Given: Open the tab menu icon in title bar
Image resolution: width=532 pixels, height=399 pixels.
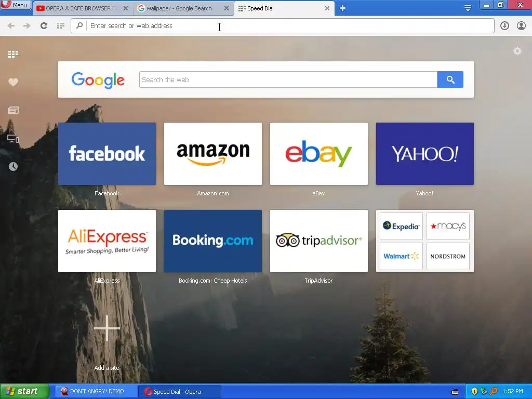Looking at the screenshot, I should [468, 8].
